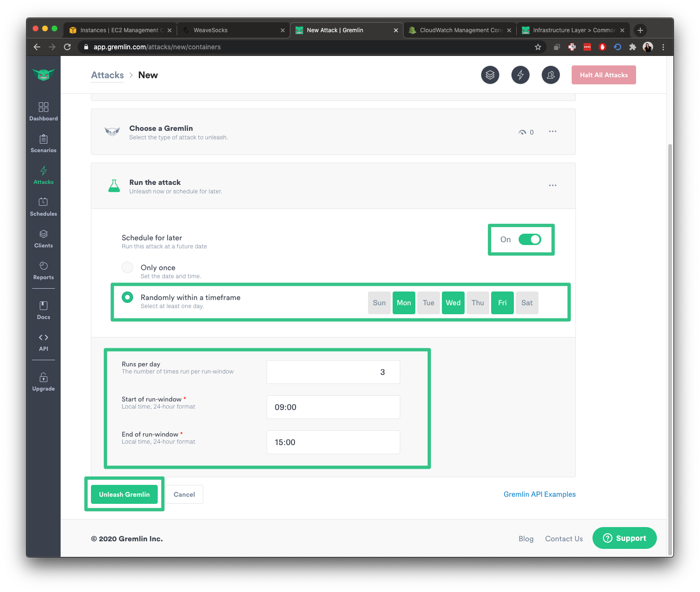Toggle Mon day selection

(x=404, y=303)
